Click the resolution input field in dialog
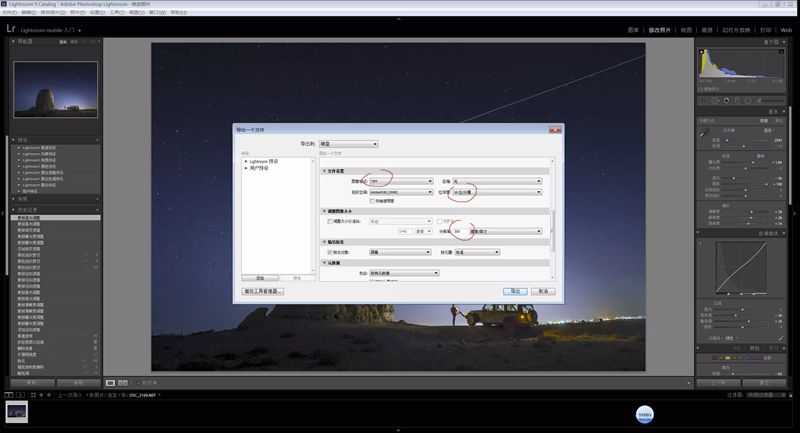Screen dimensions: 800x433 460,231
